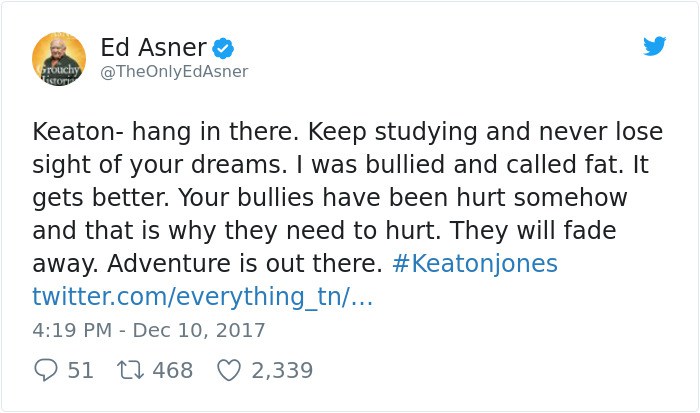700x413 pixels.
Task: Click the retweet count 468
Action: pyautogui.click(x=173, y=370)
